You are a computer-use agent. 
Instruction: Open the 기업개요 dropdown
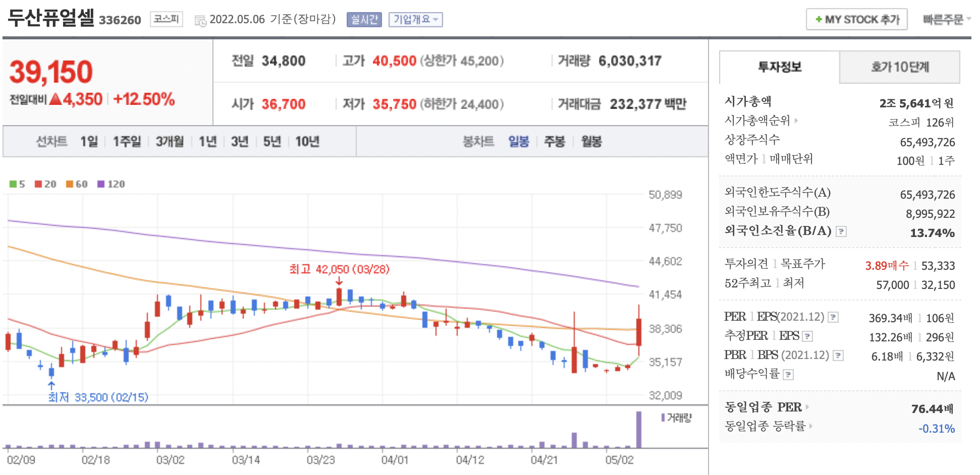[416, 20]
